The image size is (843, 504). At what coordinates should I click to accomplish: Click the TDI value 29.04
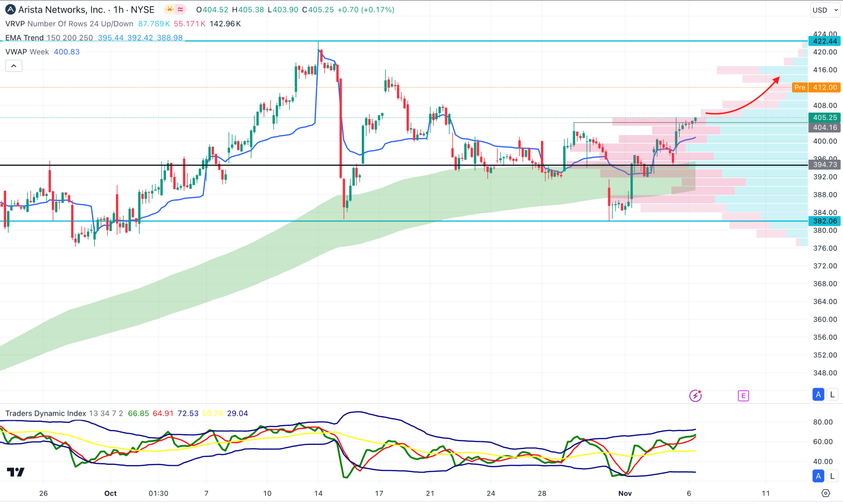tap(238, 413)
